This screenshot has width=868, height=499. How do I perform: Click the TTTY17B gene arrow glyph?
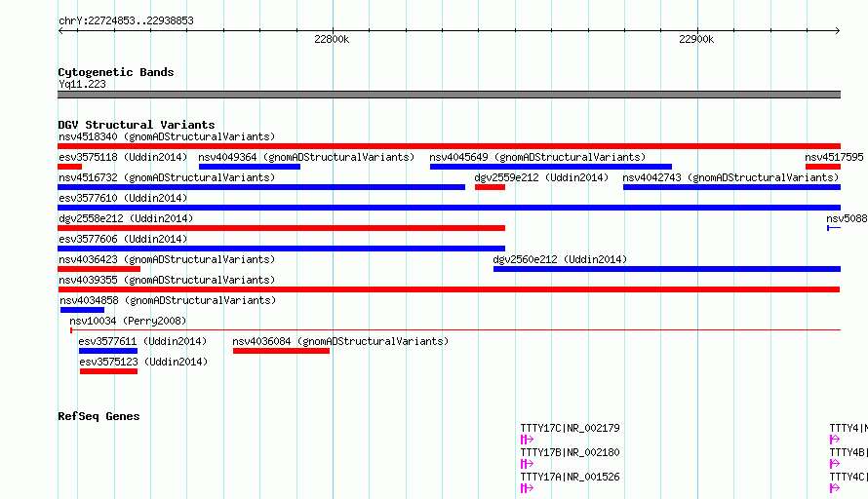click(x=527, y=464)
